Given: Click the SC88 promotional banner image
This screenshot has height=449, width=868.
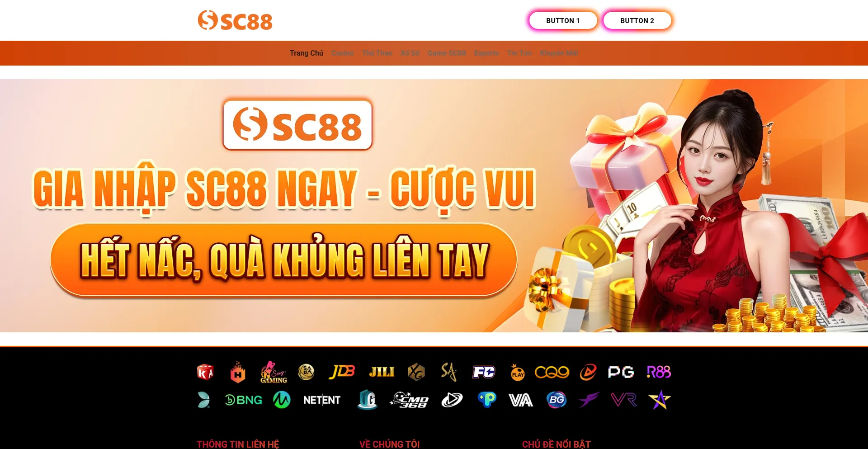Looking at the screenshot, I should click(434, 206).
